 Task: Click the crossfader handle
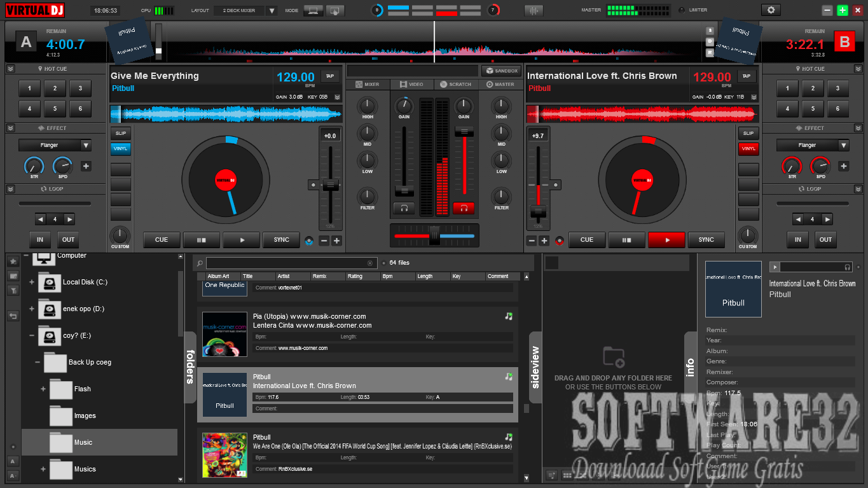[434, 235]
